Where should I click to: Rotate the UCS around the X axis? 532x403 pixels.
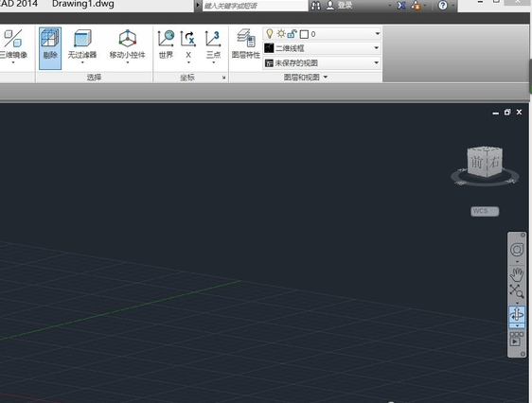tap(188, 44)
